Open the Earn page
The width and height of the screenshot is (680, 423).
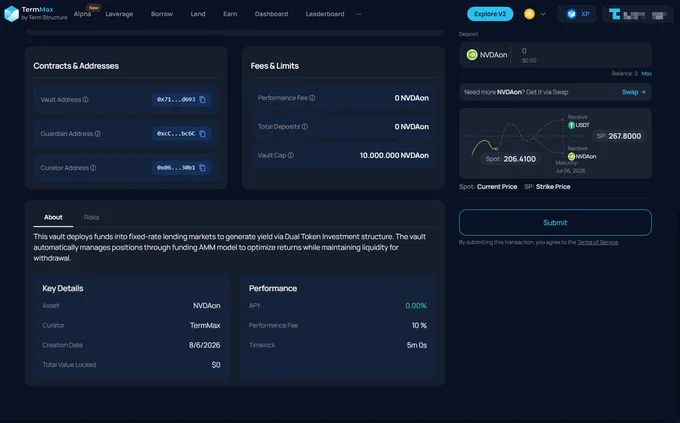tap(230, 14)
